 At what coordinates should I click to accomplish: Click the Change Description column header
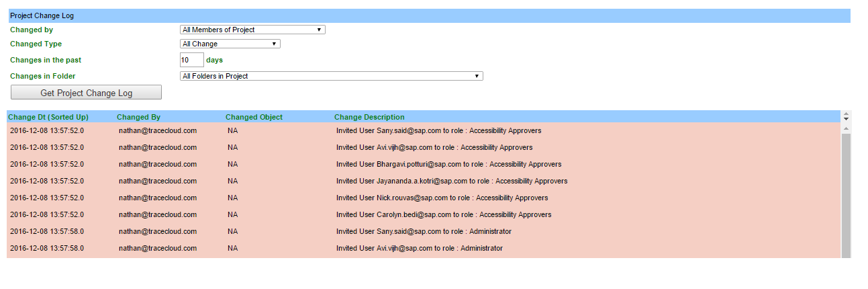[x=369, y=117]
